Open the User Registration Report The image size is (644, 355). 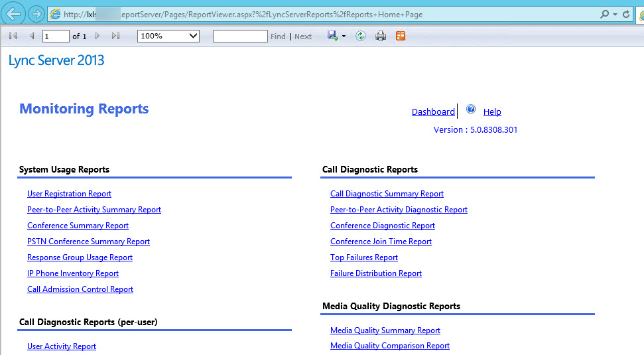tap(69, 194)
